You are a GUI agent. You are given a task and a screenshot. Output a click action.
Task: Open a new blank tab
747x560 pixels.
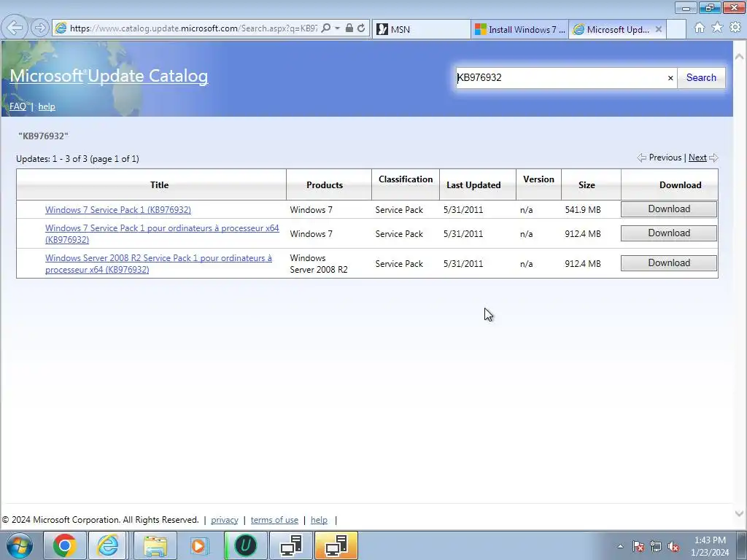[676, 29]
